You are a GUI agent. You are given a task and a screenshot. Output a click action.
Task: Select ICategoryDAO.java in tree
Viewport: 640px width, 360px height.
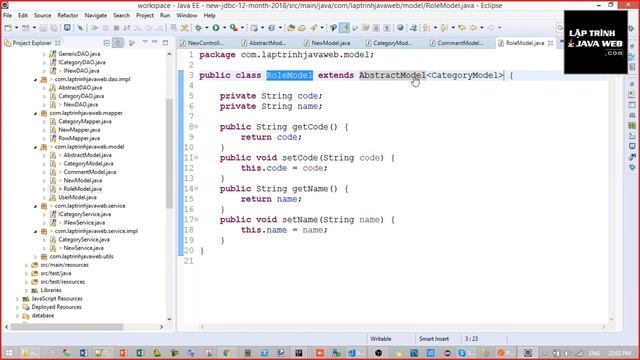pyautogui.click(x=82, y=62)
